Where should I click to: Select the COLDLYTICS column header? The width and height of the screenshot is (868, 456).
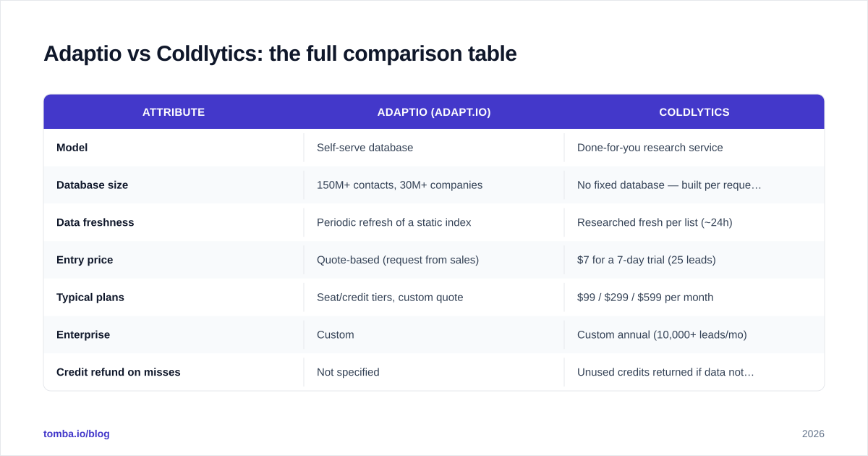point(694,112)
